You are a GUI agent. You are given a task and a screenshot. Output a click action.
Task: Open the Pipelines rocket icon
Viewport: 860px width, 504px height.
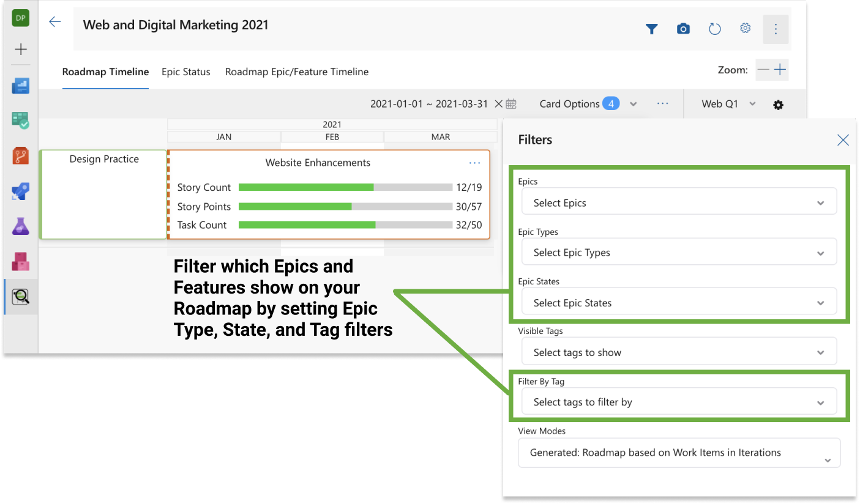click(20, 191)
